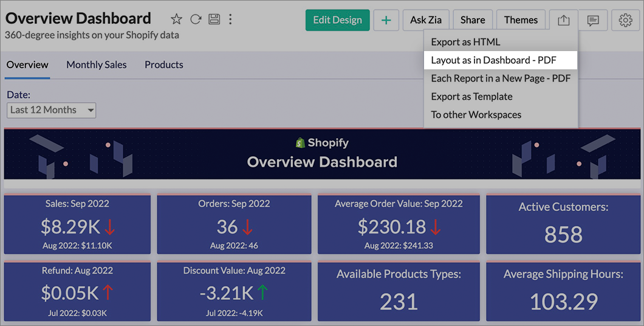Save the dashboard with the floppy disk icon

pyautogui.click(x=214, y=19)
